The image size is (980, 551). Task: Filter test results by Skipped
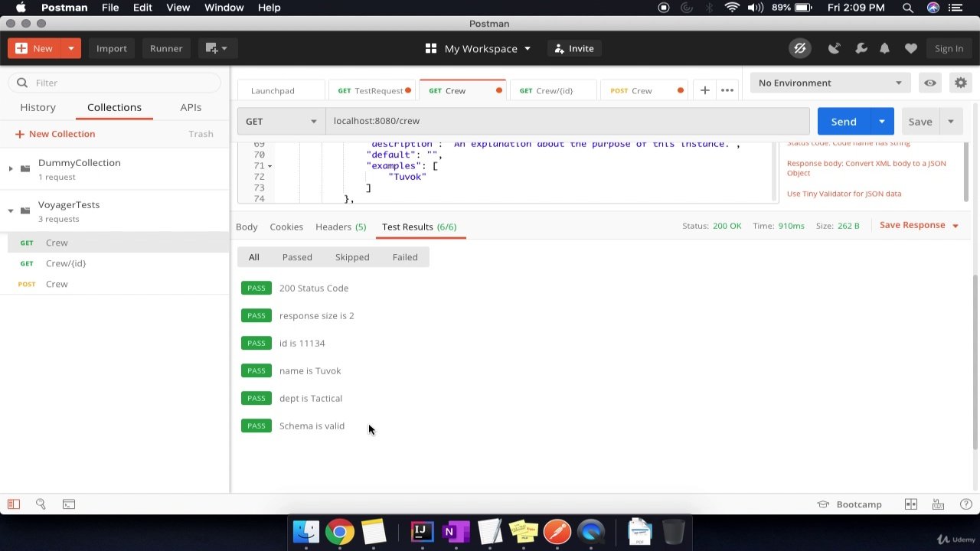(352, 257)
